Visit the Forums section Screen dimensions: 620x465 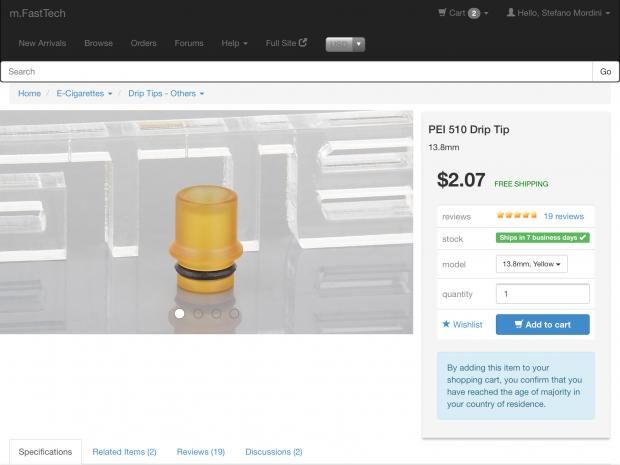(189, 43)
